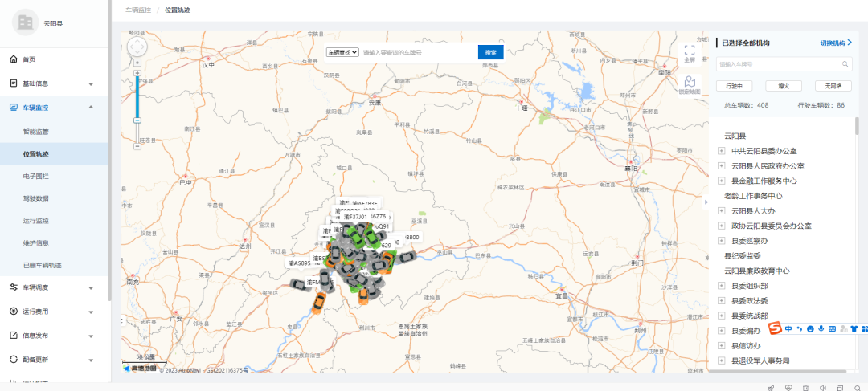
Task: Click the 云阳县 organization avatar
Action: click(26, 22)
